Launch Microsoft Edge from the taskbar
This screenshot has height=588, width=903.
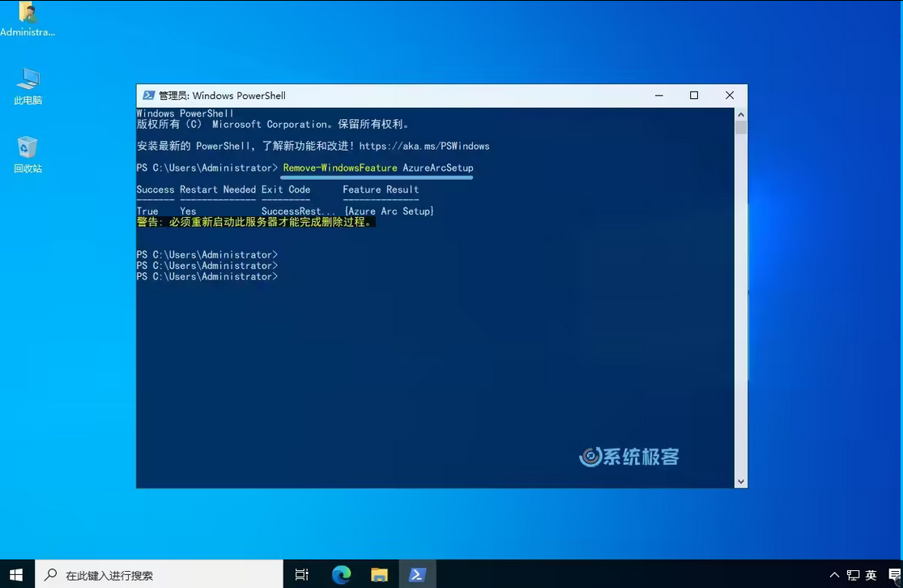[x=341, y=574]
